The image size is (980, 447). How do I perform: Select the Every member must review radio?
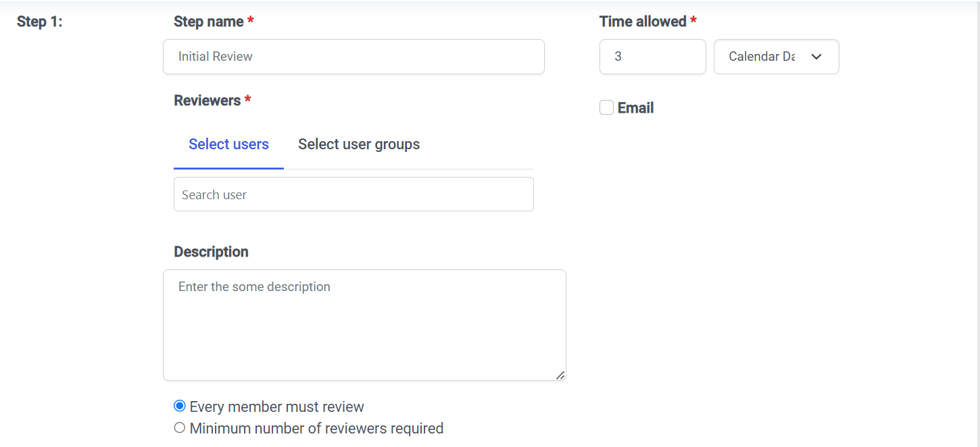180,406
